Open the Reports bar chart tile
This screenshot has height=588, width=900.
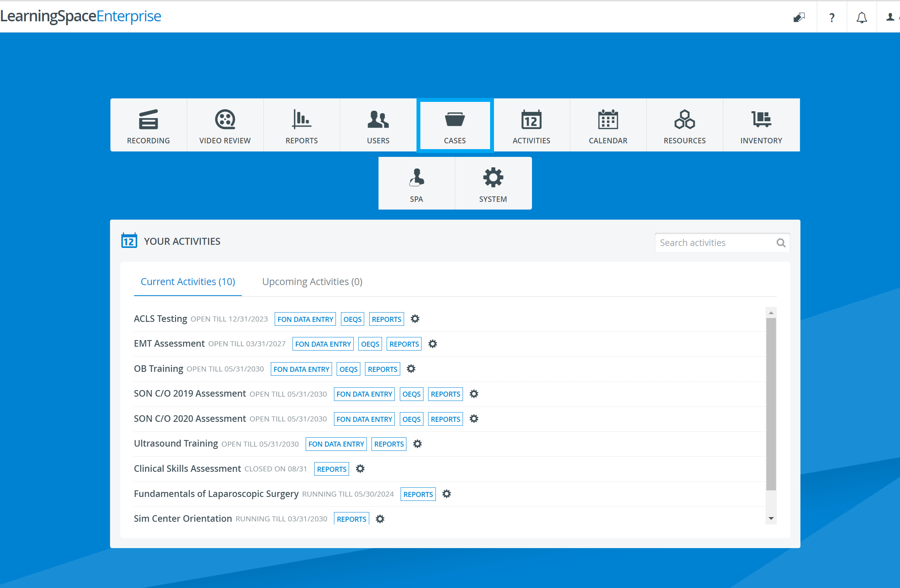(302, 125)
